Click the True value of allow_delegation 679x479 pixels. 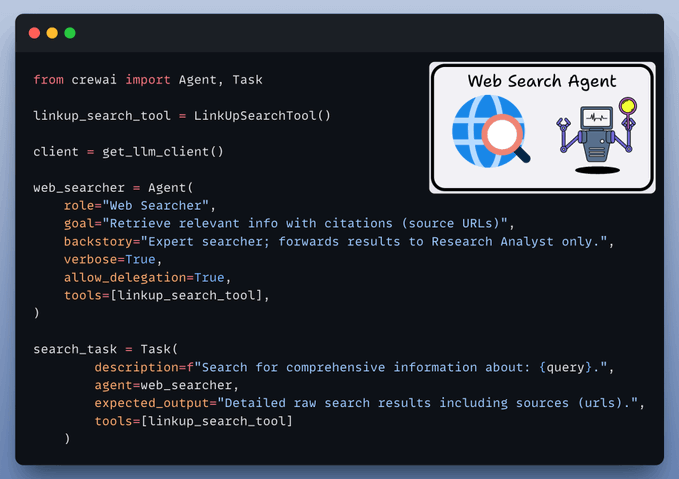210,277
